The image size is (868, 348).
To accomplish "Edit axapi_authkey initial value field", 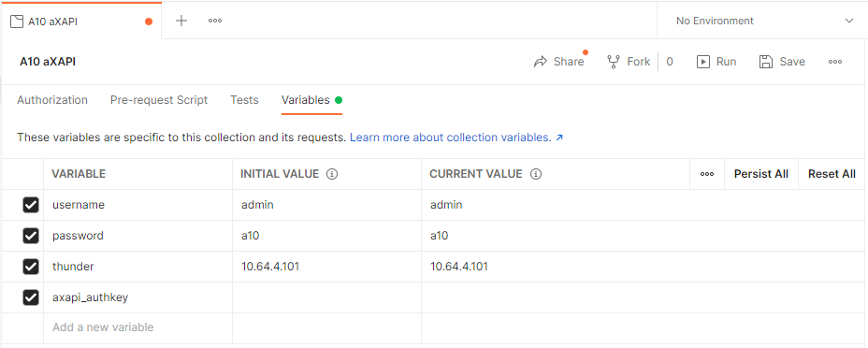I will pyautogui.click(x=326, y=297).
